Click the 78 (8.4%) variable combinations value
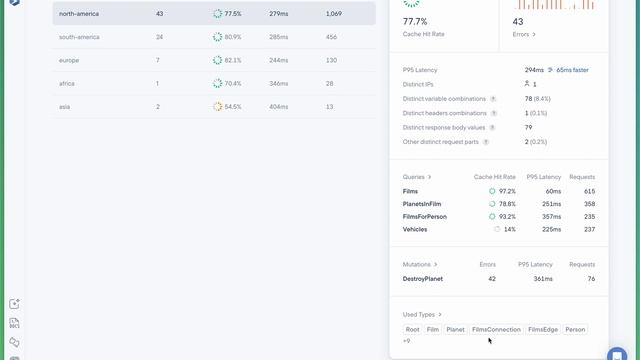The width and height of the screenshot is (640, 360). click(x=538, y=99)
